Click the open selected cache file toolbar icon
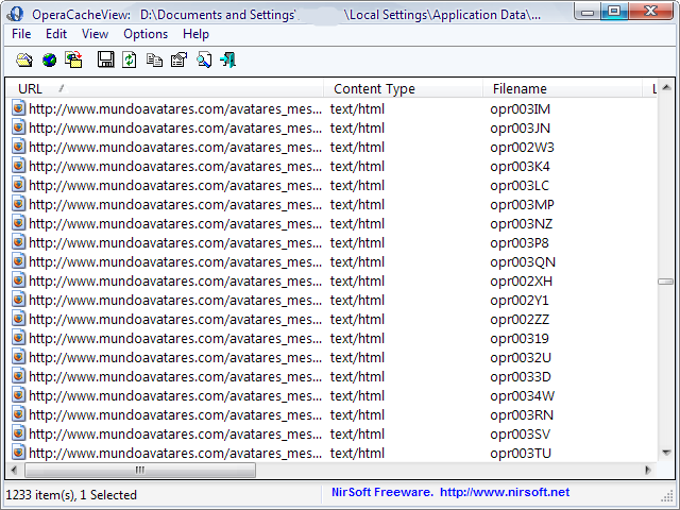 pyautogui.click(x=24, y=60)
